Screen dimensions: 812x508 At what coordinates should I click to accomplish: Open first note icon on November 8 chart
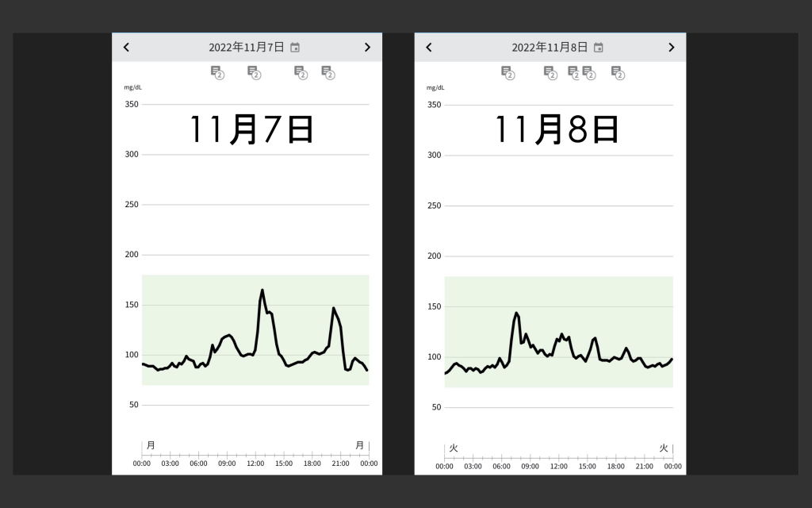[508, 72]
